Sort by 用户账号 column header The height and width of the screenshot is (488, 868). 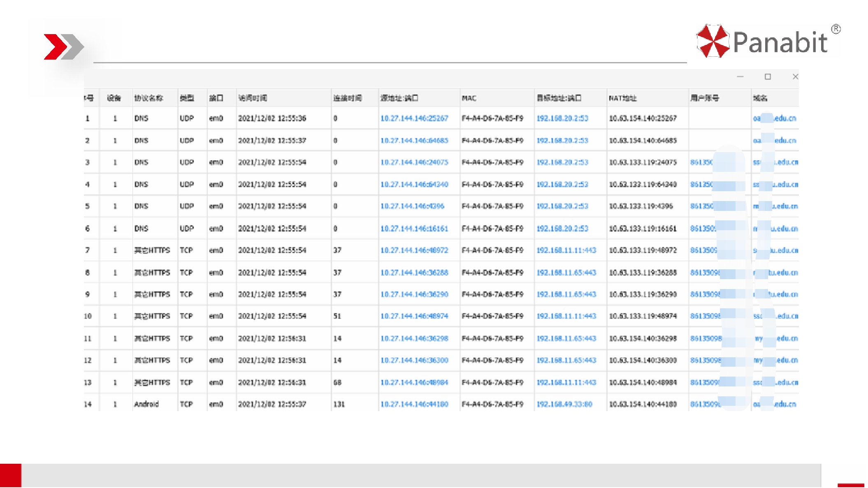click(x=705, y=98)
